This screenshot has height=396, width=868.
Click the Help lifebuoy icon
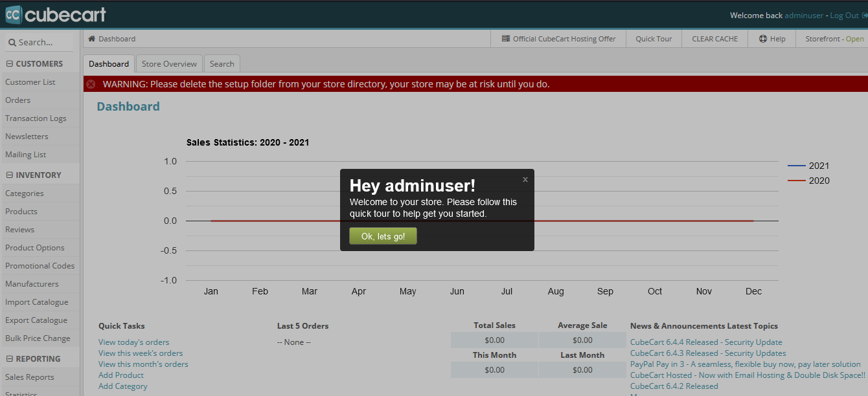point(762,39)
